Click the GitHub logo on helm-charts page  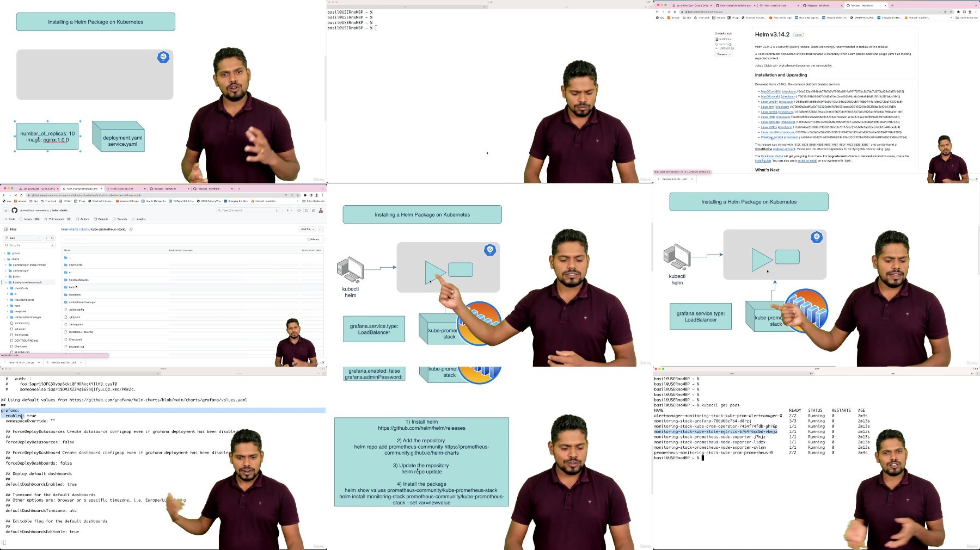(15, 210)
